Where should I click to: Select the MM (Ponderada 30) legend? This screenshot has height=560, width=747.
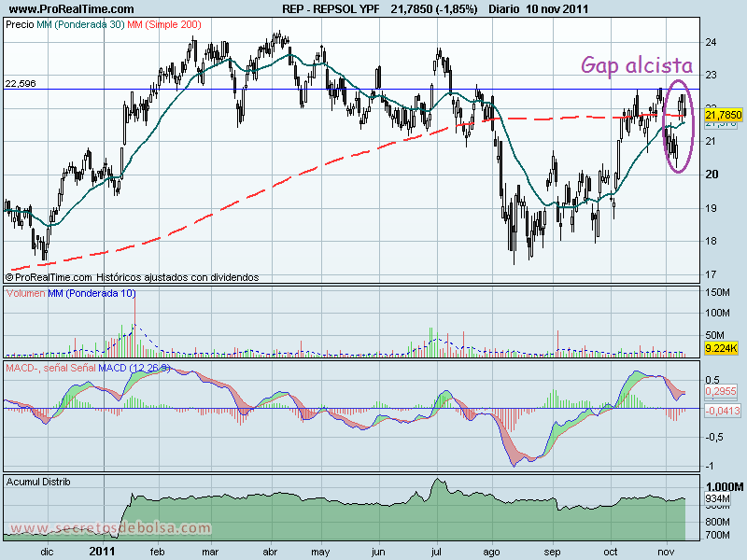[x=81, y=25]
